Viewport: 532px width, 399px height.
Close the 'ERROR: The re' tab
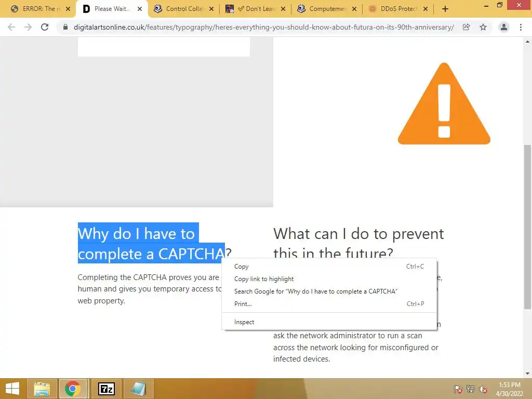pos(68,9)
